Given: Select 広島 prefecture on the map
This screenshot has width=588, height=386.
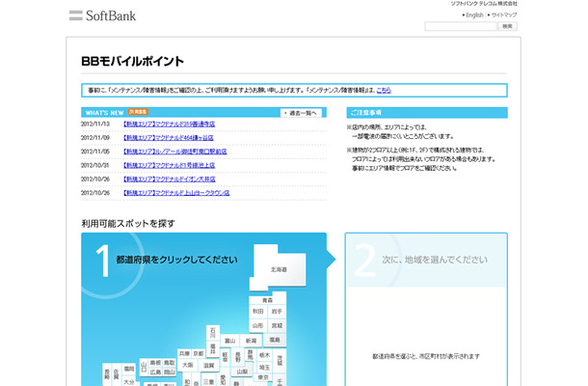Looking at the screenshot, I should click(x=155, y=372).
